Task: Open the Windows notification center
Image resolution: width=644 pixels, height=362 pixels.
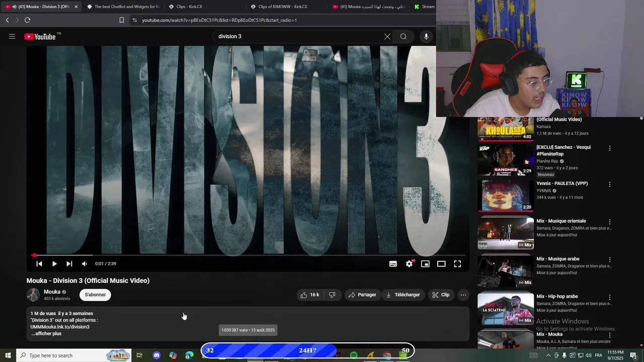Action: click(633, 355)
